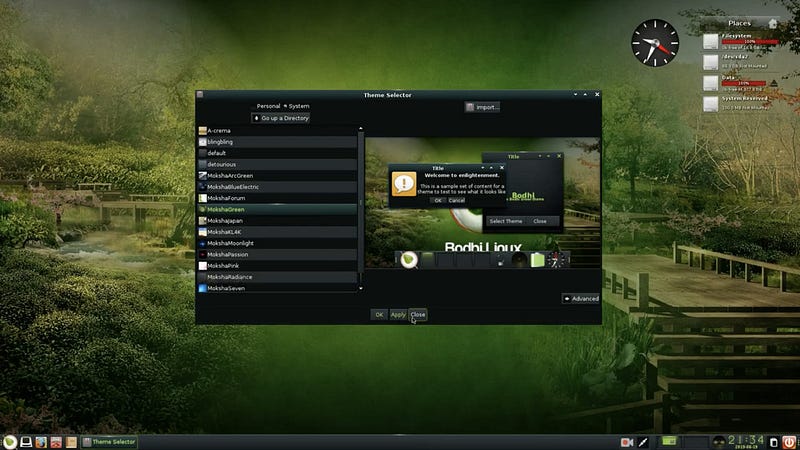Open the Places home folder icon
800x450 pixels.
[x=773, y=23]
